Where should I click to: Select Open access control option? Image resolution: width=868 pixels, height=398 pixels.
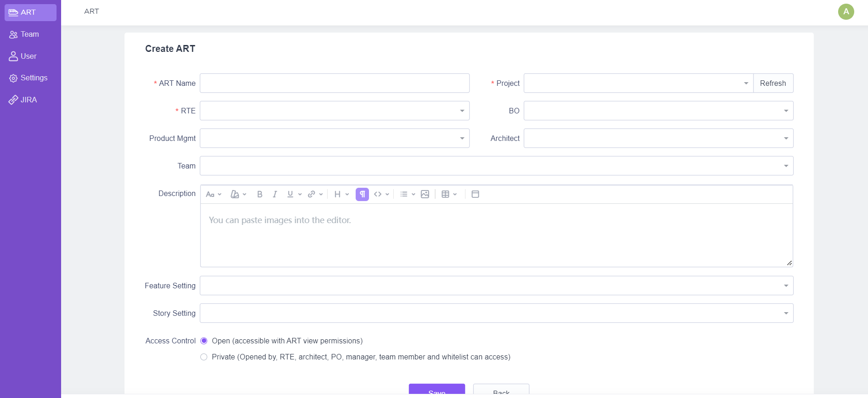coord(204,341)
